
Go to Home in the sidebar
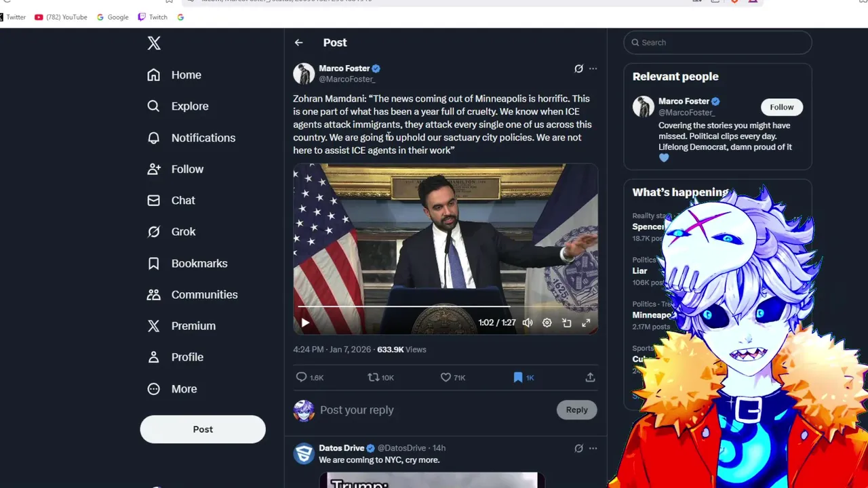point(174,75)
